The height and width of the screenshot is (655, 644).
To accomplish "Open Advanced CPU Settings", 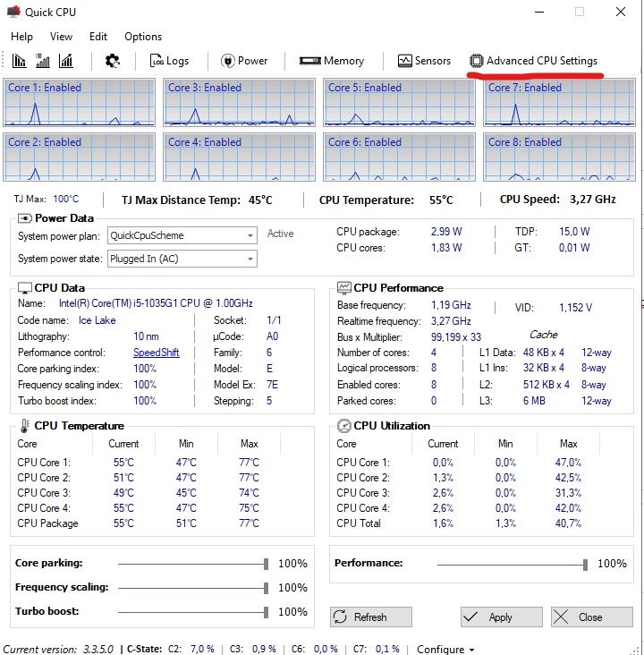I will point(533,61).
